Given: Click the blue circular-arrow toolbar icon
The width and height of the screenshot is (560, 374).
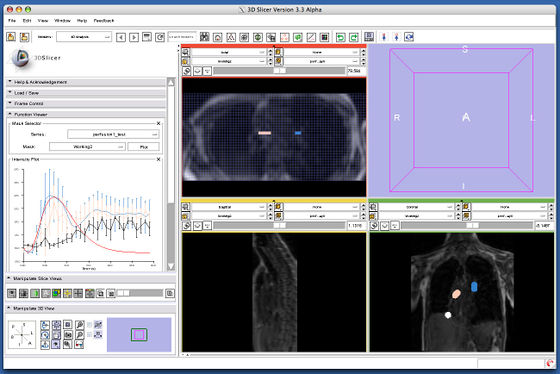Looking at the screenshot, I should click(x=409, y=37).
